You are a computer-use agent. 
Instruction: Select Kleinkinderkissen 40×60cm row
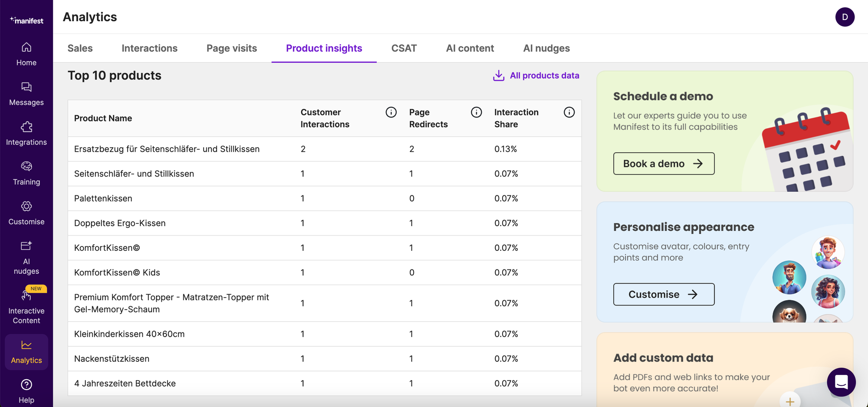tap(325, 334)
